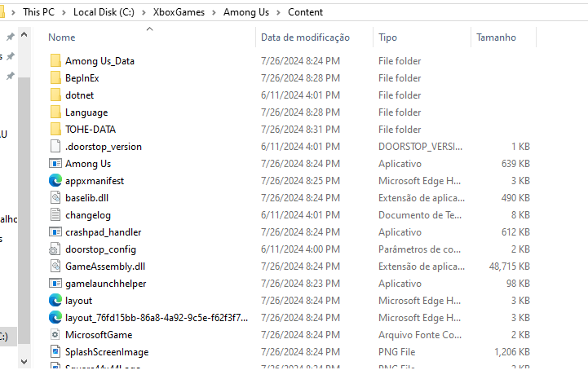Select the changelog text document icon
The width and height of the screenshot is (588, 379).
55,215
